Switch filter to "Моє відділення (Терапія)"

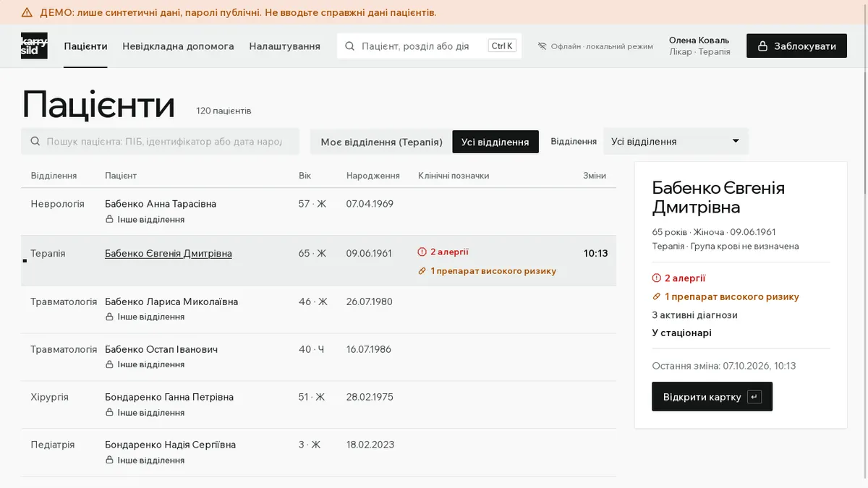(x=382, y=142)
